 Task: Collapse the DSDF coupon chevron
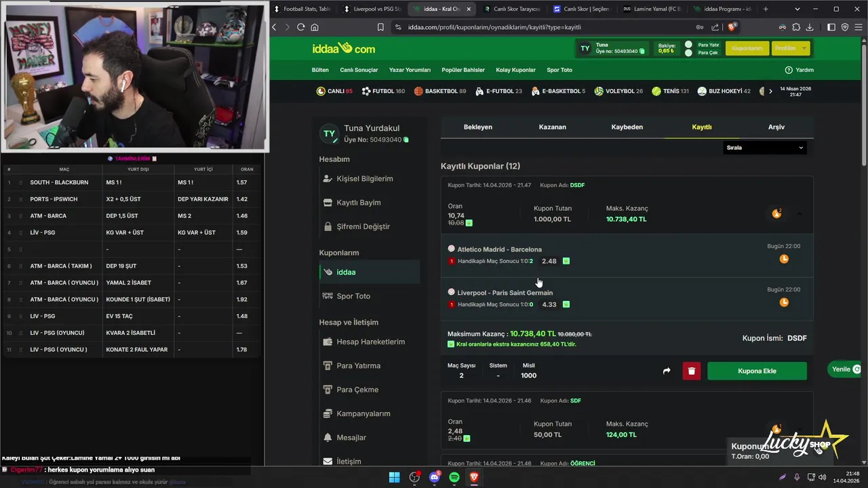(799, 213)
